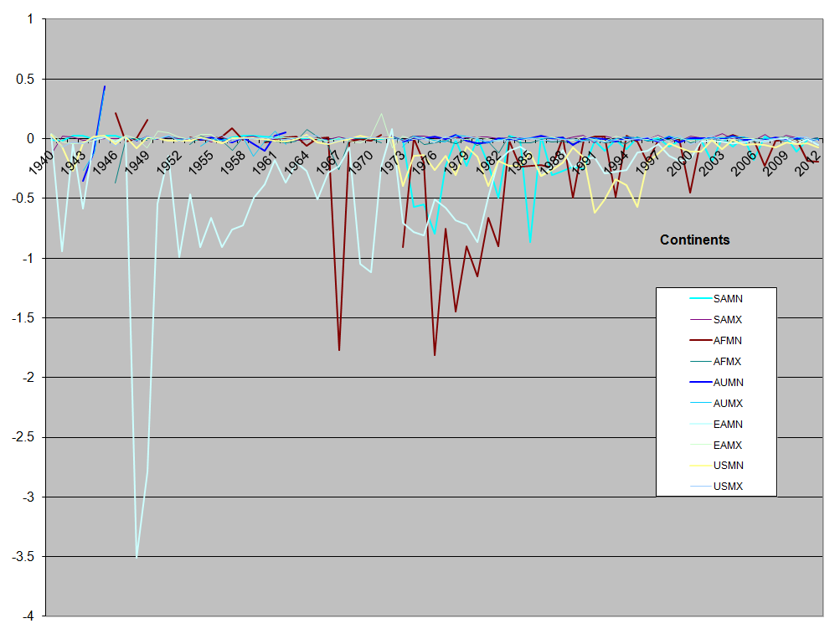Select the USMX legend entry
The height and width of the screenshot is (639, 840).
click(x=727, y=487)
